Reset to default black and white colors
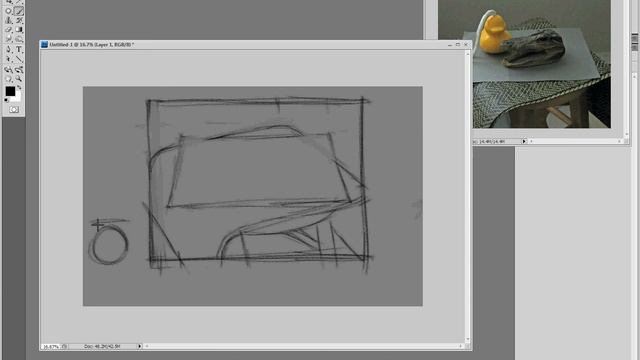This screenshot has height=360, width=640. (x=6, y=100)
